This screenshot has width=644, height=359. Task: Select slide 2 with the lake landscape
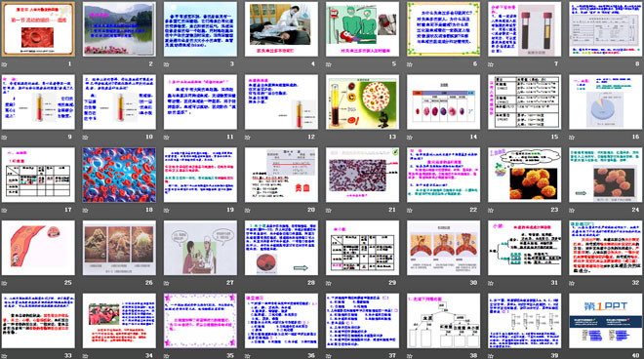tap(119, 29)
